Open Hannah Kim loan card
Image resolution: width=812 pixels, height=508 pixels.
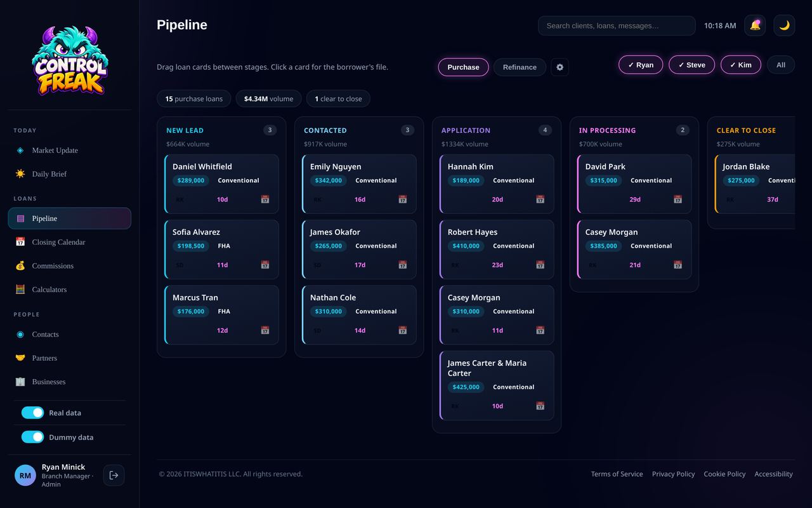(x=497, y=184)
